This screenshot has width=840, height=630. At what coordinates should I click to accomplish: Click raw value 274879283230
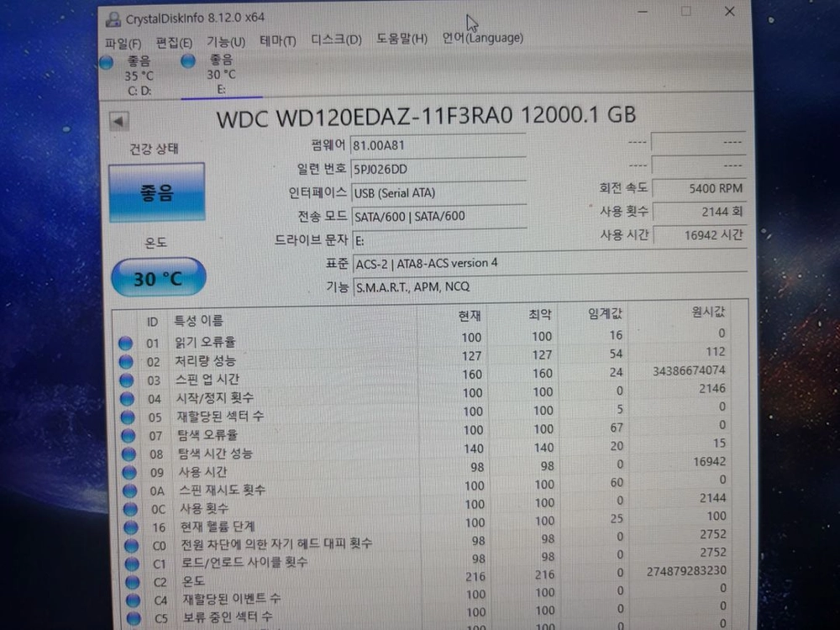(x=686, y=570)
